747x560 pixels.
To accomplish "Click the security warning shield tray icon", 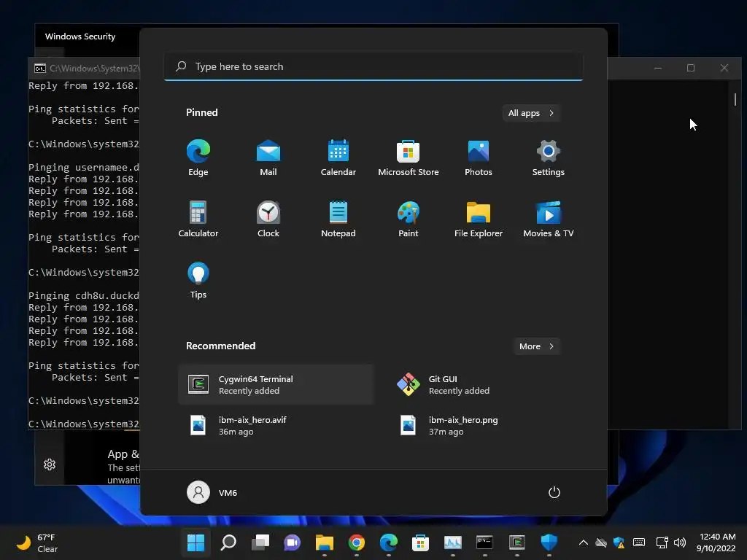I will point(619,542).
